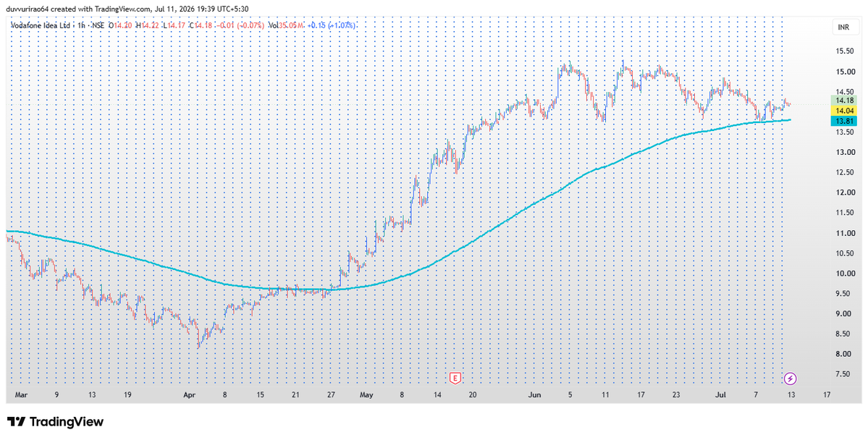Click the 19 date axis label

[127, 395]
